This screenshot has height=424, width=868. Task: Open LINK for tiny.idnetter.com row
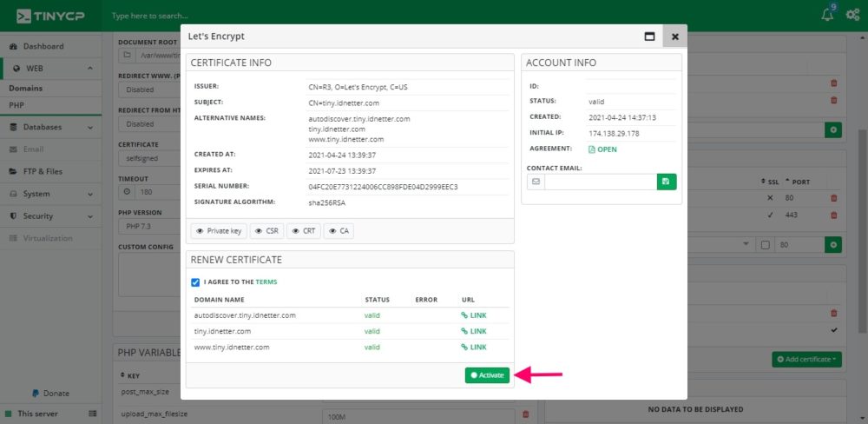point(474,331)
